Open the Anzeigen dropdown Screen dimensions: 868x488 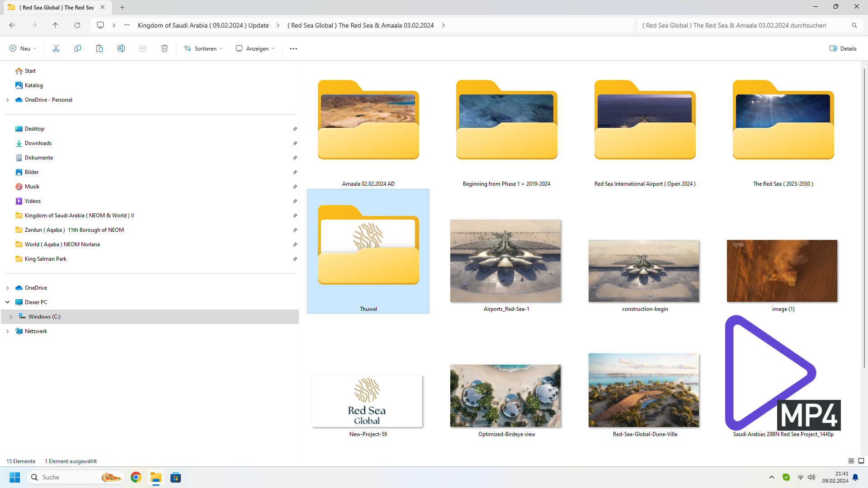[x=255, y=49]
